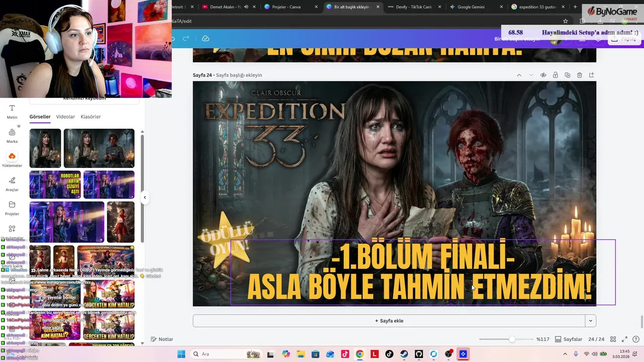Viewport: 644px width, 362px height.
Task: Open File Explorer from the taskbar
Action: 300,354
